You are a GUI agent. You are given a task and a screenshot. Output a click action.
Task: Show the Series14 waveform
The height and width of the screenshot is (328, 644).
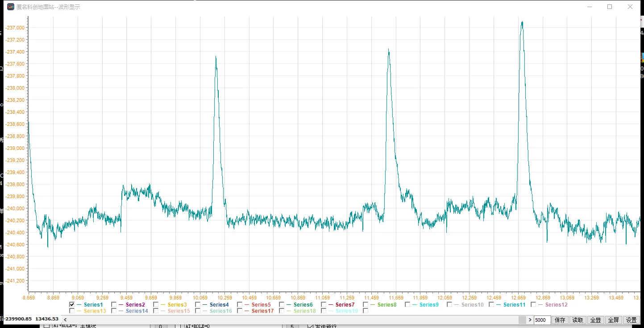pos(114,311)
